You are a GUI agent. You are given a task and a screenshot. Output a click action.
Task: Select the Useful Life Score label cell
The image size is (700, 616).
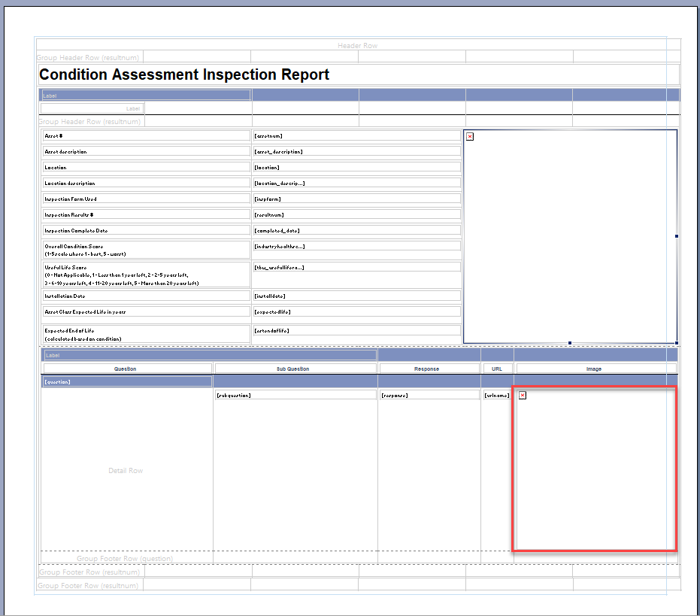[145, 275]
